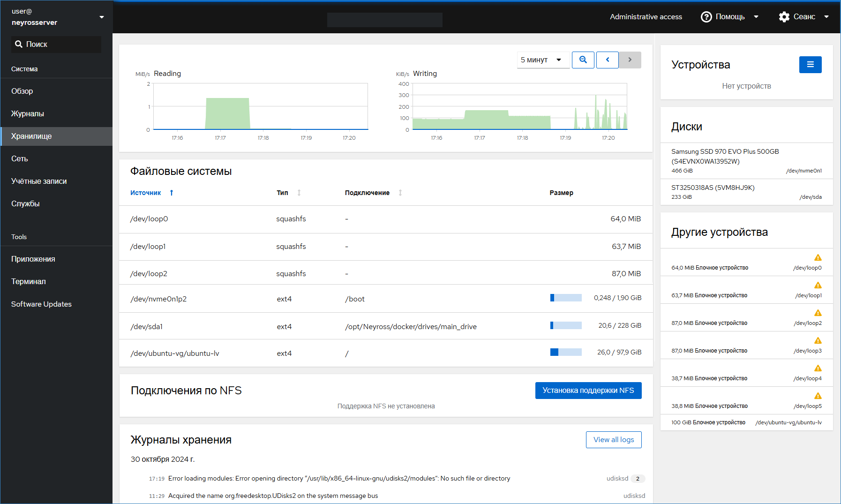Click the Help question mark icon

(x=706, y=17)
